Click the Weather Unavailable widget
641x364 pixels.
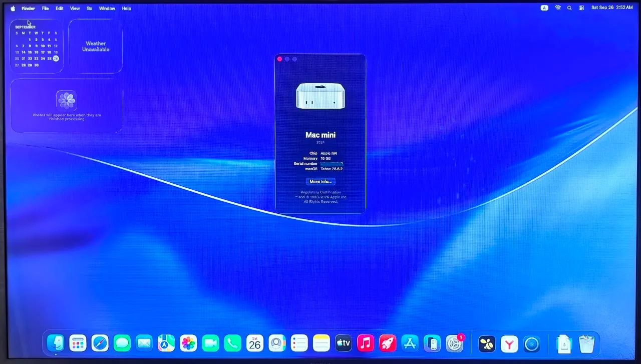[96, 46]
